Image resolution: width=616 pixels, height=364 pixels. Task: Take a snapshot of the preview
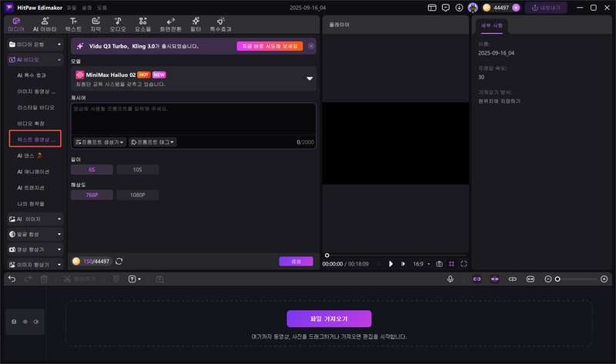(x=439, y=264)
